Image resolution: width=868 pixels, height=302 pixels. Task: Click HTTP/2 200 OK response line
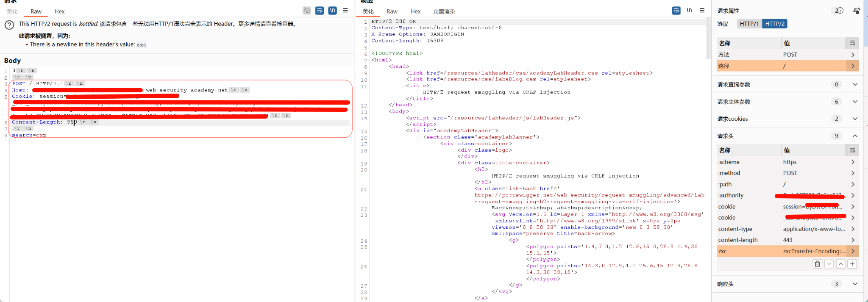click(393, 21)
